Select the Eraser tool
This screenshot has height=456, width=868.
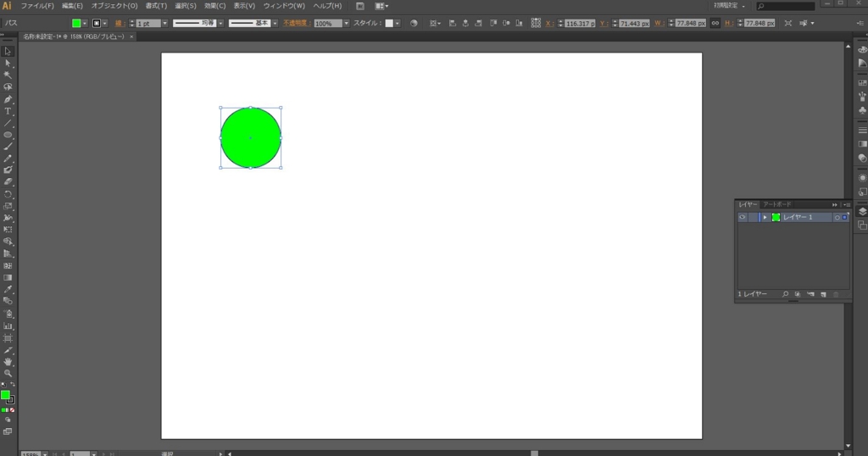pos(8,181)
